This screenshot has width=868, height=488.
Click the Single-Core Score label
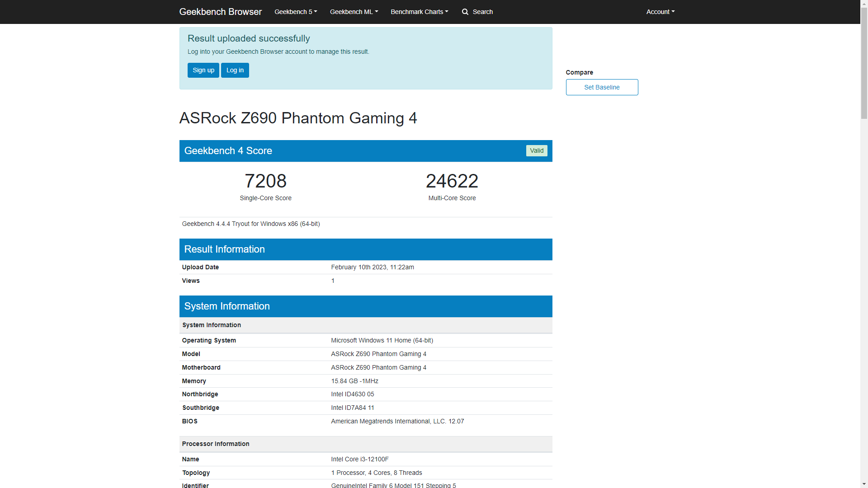click(x=266, y=198)
